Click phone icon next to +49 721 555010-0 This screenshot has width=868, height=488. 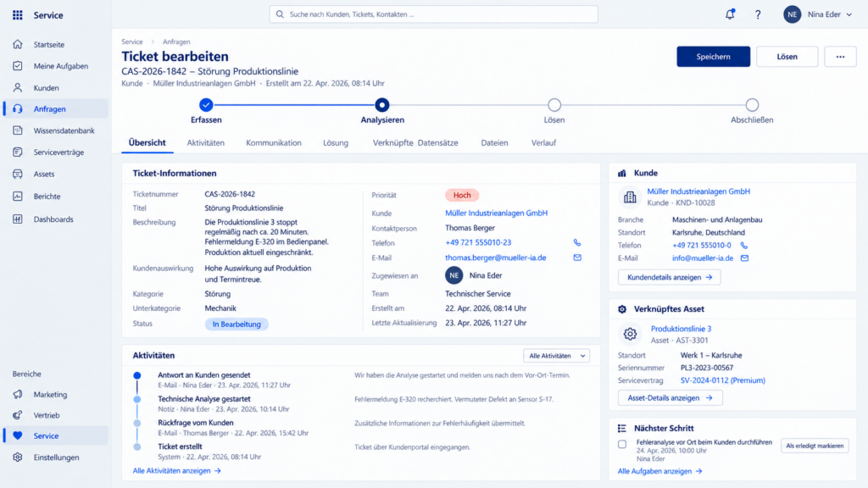pyautogui.click(x=744, y=245)
